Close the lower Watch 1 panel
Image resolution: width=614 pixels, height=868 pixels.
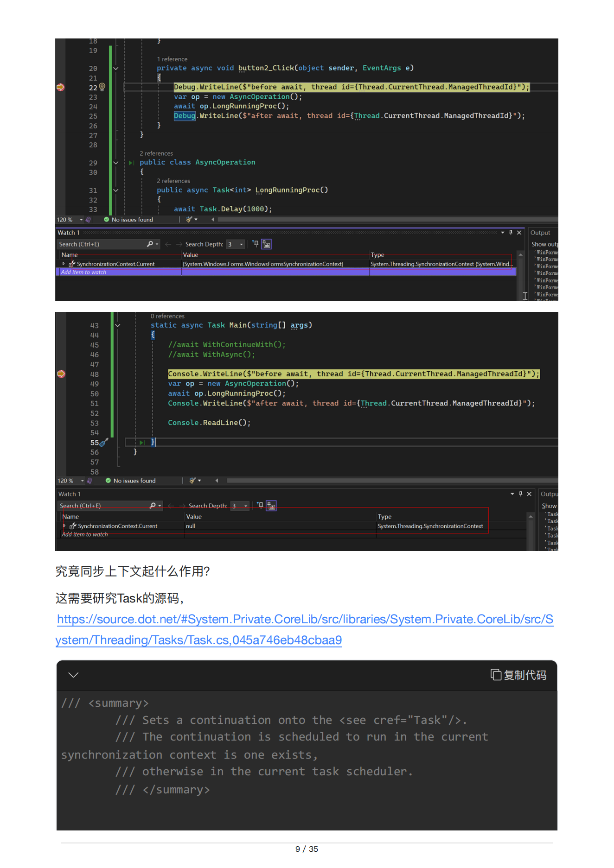coord(529,494)
